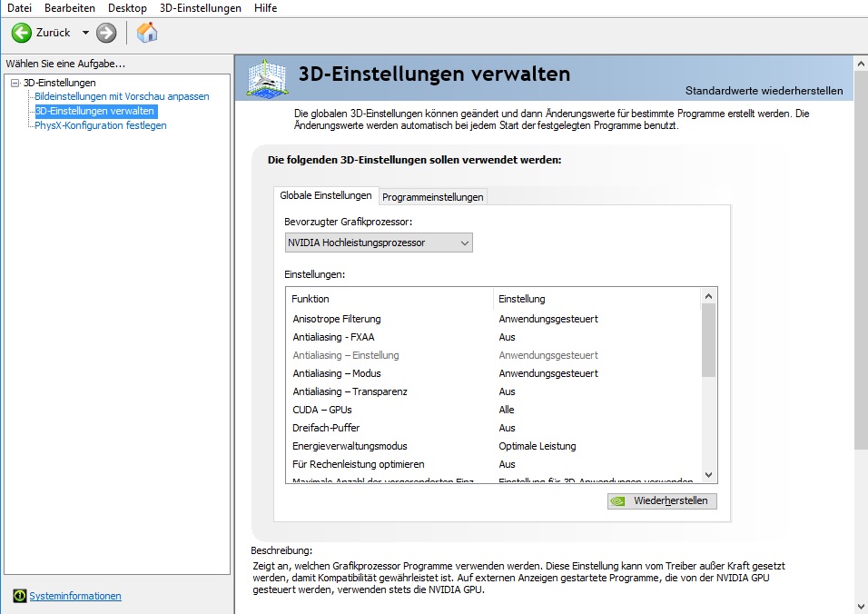Screen dimensions: 868x614
Task: Select the Globale Einstellungen tab
Action: point(326,195)
